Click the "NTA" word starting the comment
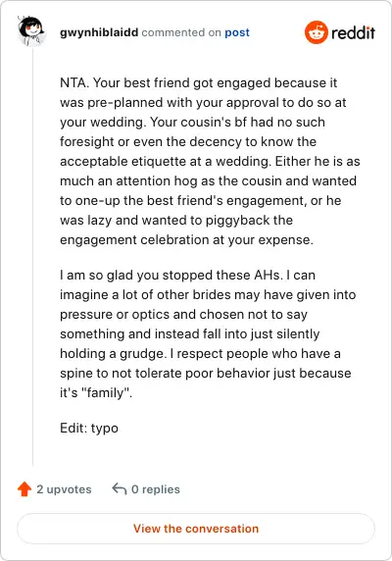 pos(73,82)
